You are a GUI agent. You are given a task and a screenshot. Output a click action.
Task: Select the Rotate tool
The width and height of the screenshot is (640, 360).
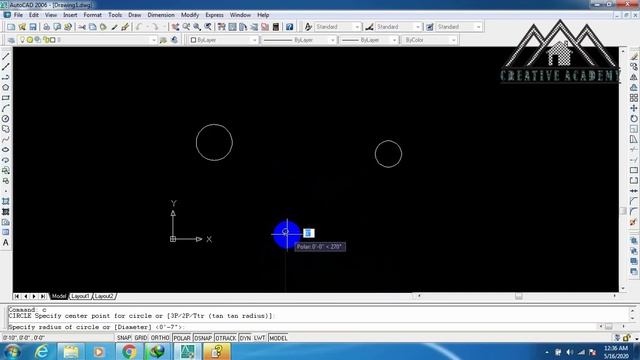click(633, 119)
